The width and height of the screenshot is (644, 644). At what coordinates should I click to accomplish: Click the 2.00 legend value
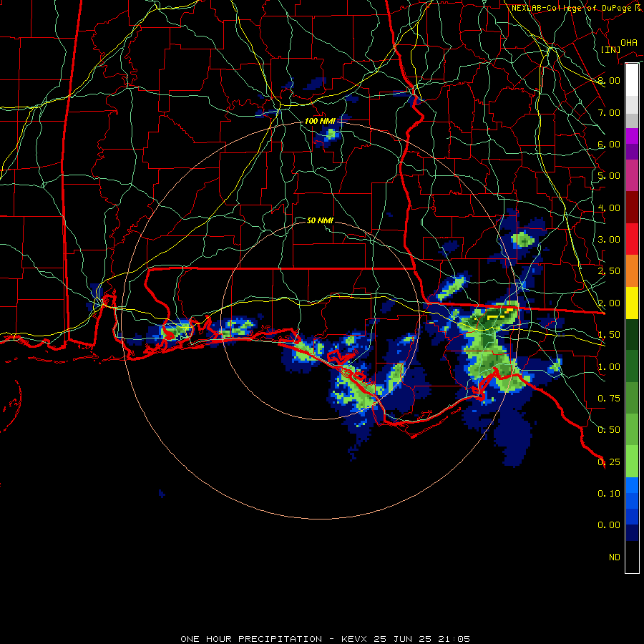pyautogui.click(x=609, y=303)
